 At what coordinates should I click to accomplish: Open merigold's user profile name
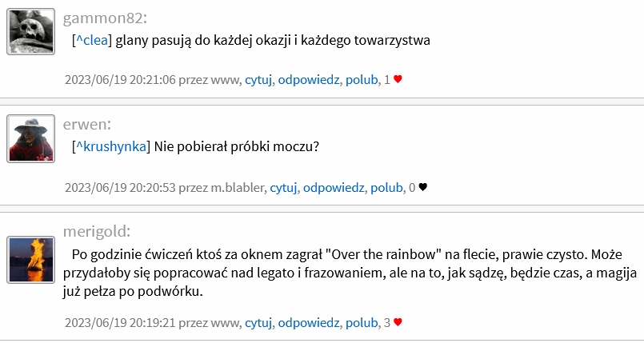tap(97, 232)
